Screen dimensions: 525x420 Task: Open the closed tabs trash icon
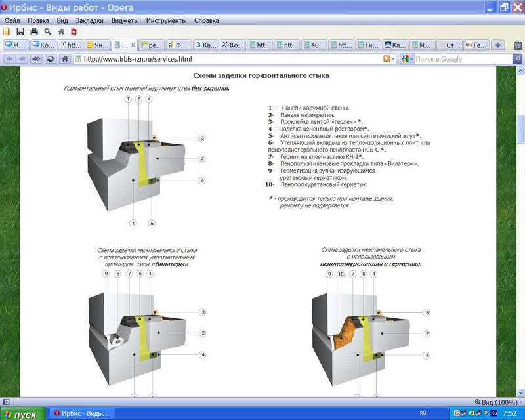coord(516,45)
